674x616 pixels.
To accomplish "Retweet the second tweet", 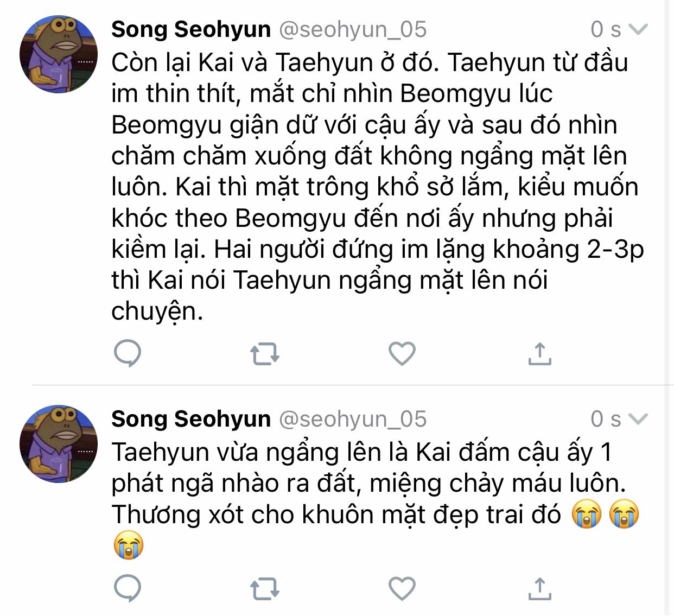I will click(265, 588).
